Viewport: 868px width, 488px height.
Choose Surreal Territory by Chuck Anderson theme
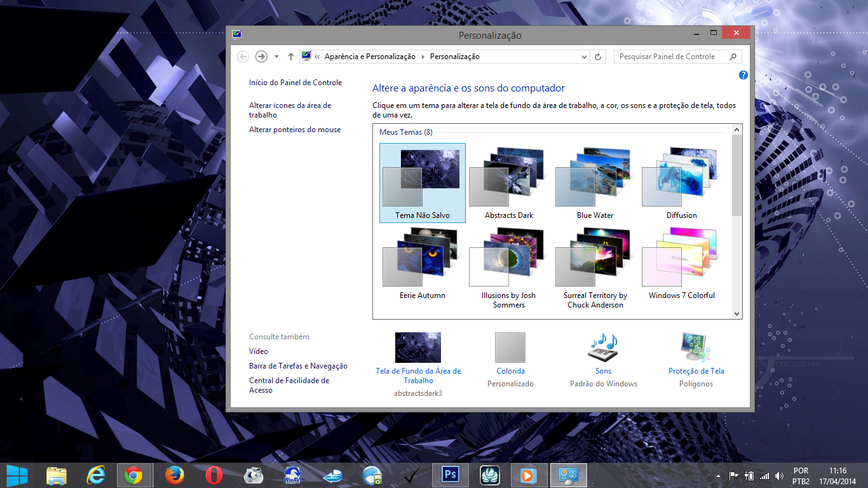595,268
